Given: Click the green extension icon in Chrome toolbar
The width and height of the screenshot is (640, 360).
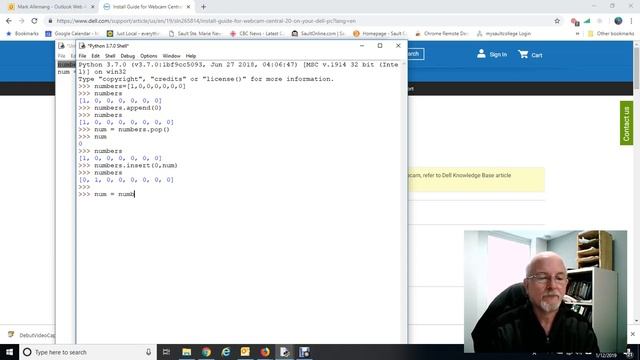Looking at the screenshot, I should point(587,21).
